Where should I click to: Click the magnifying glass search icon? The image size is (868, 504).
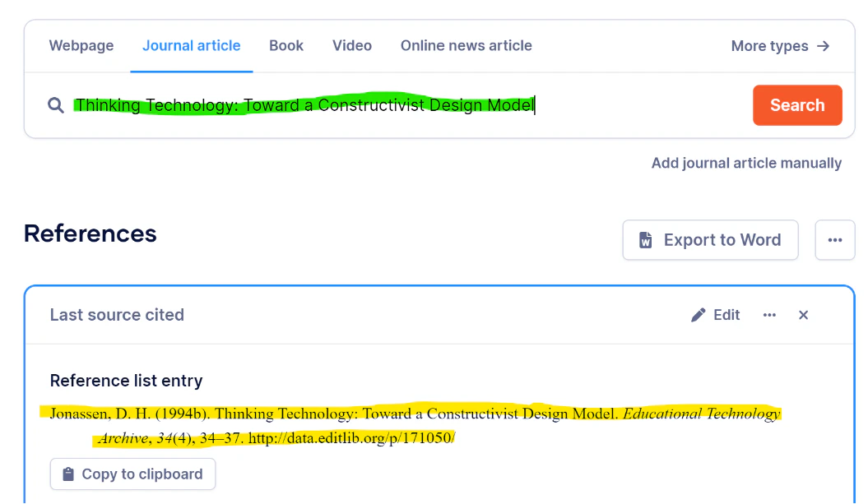[55, 105]
